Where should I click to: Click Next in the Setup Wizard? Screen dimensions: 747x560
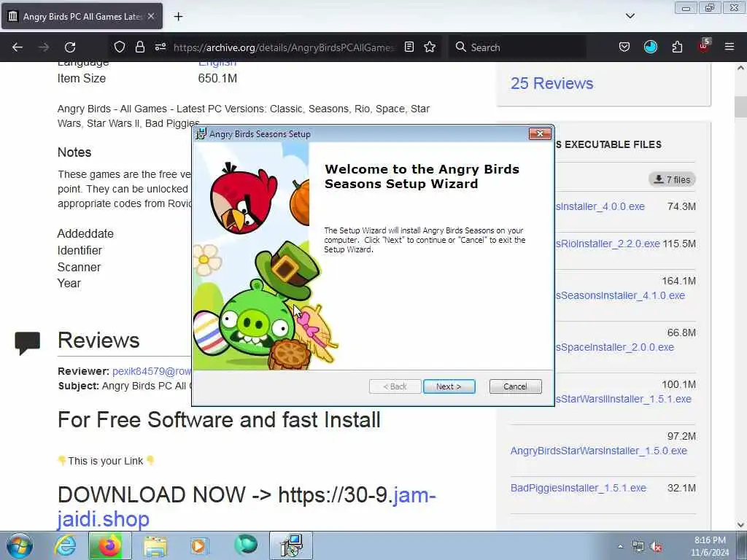[449, 386]
